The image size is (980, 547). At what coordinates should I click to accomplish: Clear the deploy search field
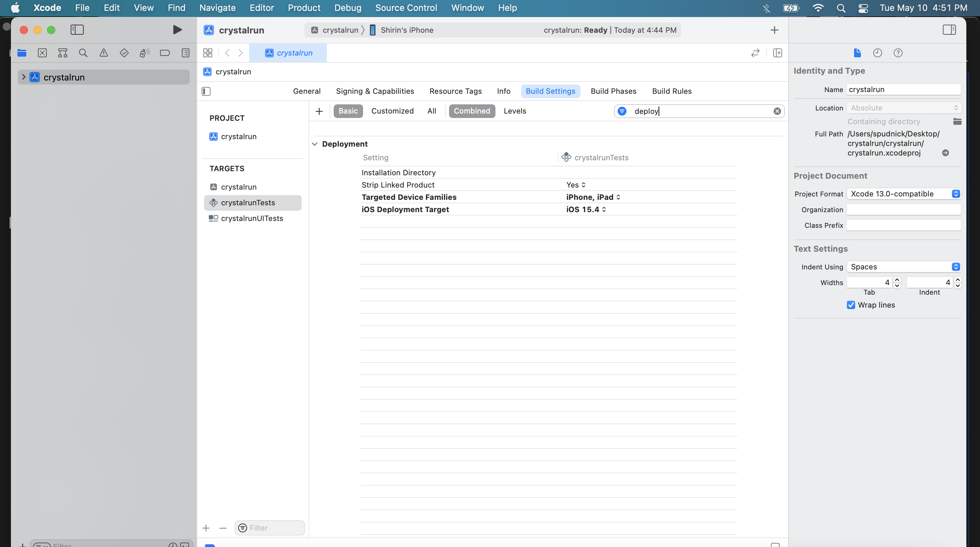777,111
